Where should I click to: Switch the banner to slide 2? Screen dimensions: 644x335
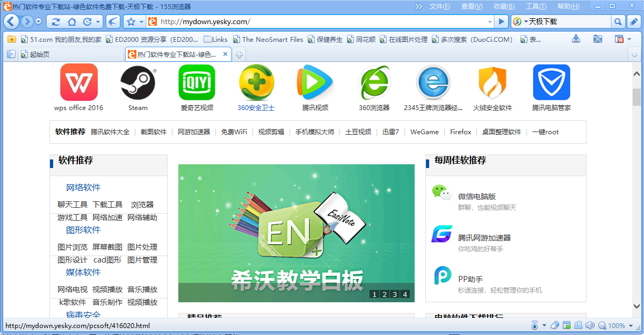pos(385,294)
